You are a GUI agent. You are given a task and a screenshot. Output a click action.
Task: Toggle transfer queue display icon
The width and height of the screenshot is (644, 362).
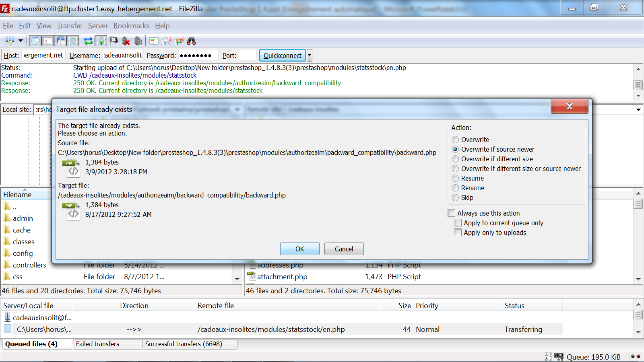[73, 41]
